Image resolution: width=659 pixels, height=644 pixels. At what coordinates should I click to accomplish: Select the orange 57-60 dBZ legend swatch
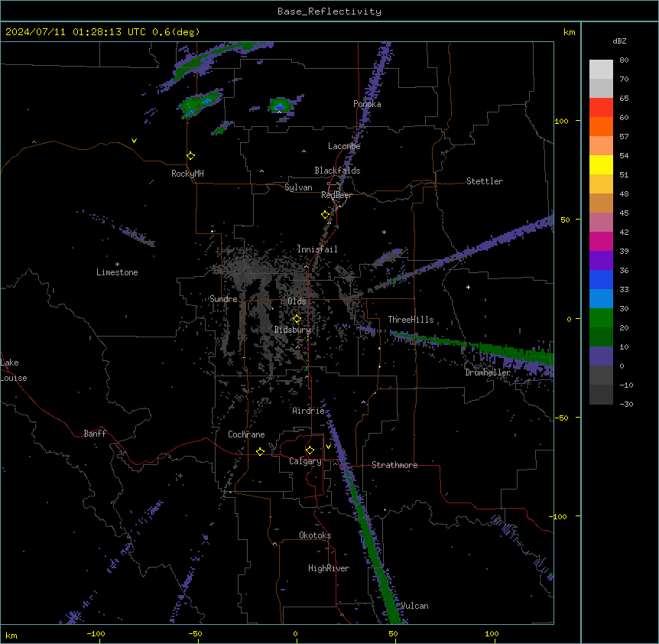pos(601,126)
